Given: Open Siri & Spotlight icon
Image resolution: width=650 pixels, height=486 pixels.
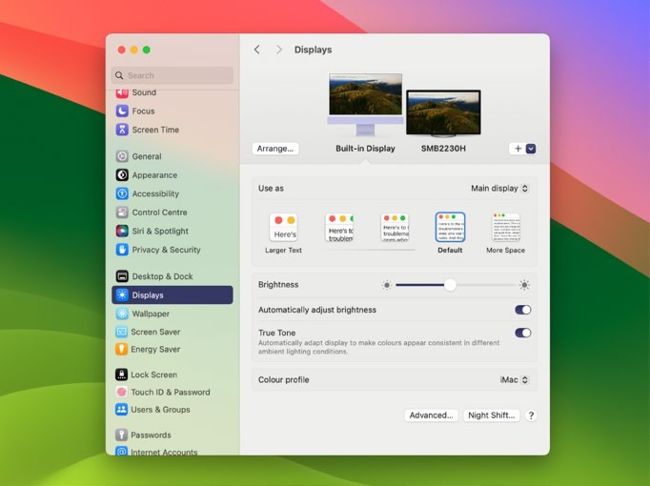Looking at the screenshot, I should pyautogui.click(x=122, y=231).
